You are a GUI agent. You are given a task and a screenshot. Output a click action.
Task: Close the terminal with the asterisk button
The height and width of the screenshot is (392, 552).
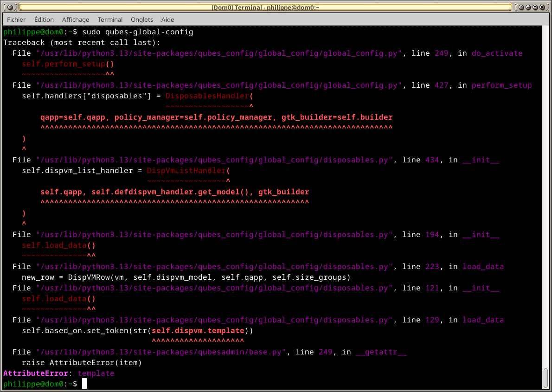[542, 7]
